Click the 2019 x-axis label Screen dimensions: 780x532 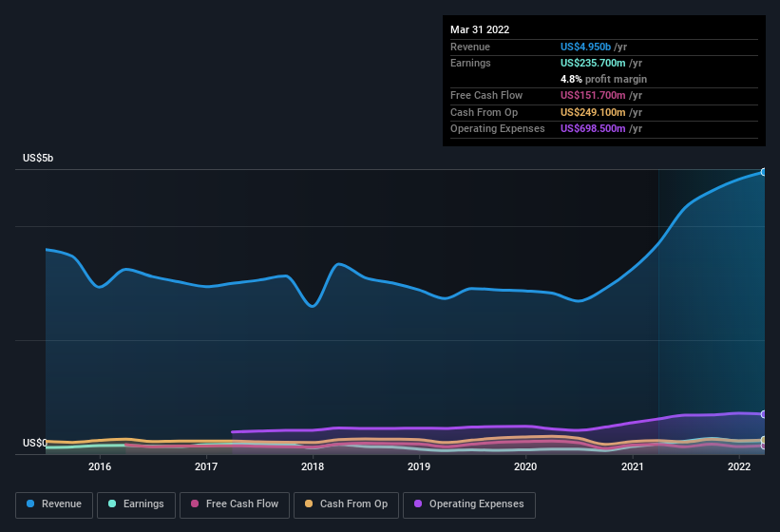(419, 466)
